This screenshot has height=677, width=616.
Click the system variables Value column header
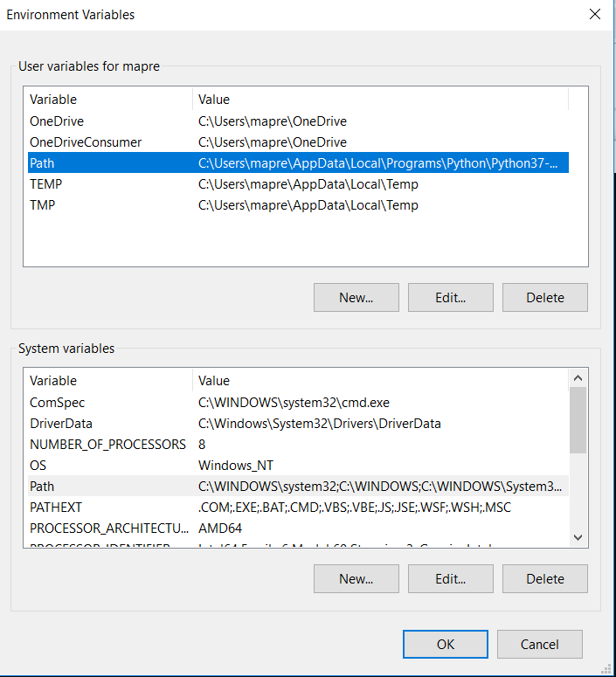tap(381, 380)
